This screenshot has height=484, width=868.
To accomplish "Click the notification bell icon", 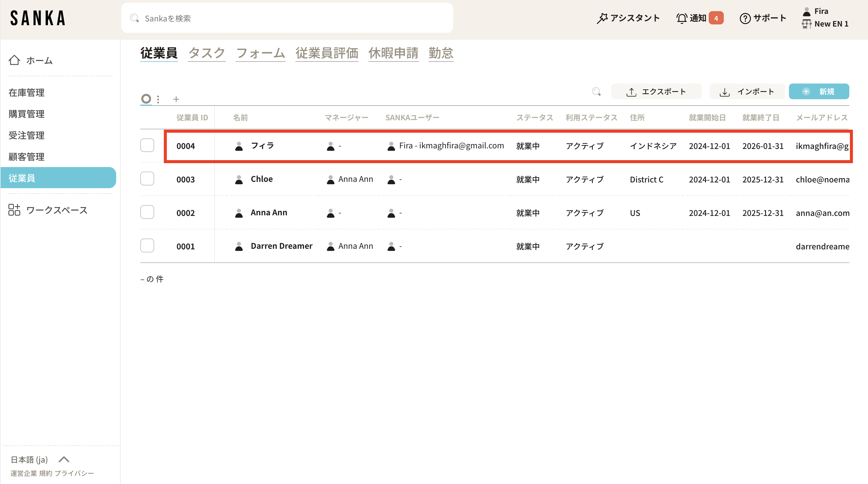I will (x=682, y=18).
